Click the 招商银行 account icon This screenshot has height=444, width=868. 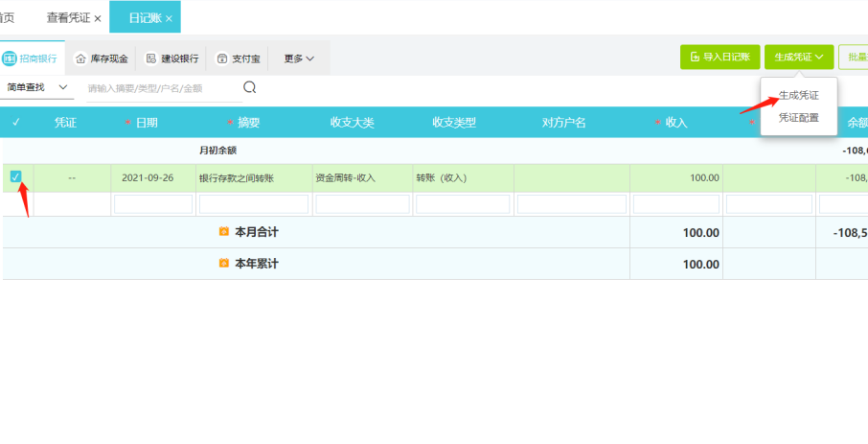pyautogui.click(x=10, y=58)
